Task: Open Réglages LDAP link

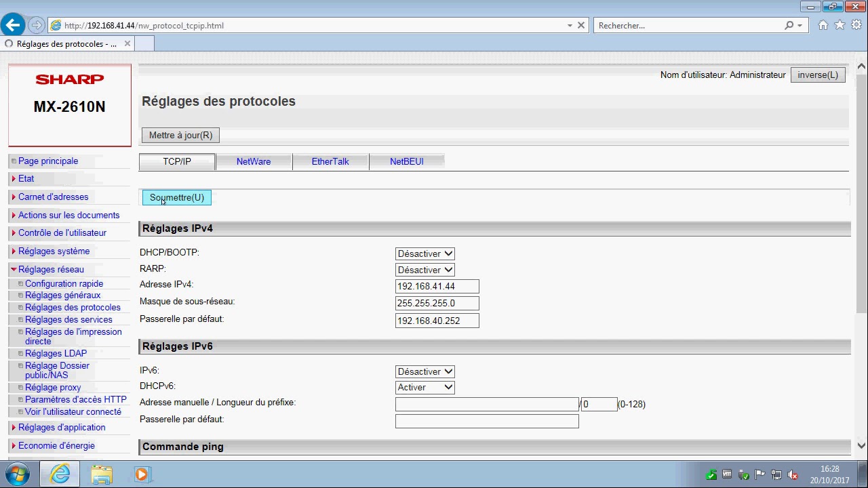Action: click(x=56, y=353)
